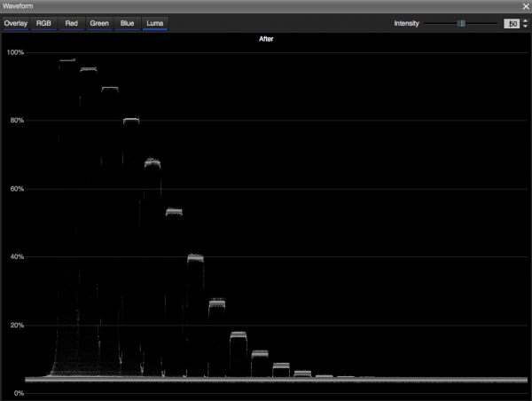Click the After label above the graph
This screenshot has width=532, height=401.
click(266, 39)
